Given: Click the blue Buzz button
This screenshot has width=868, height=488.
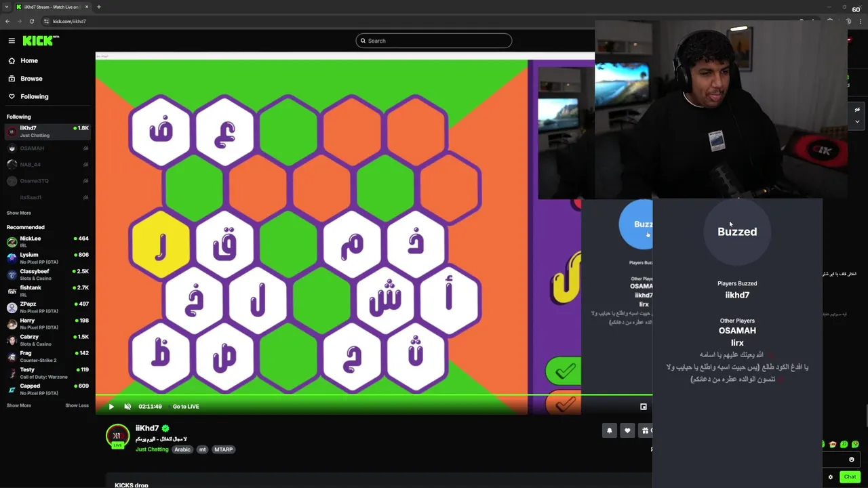Looking at the screenshot, I should pyautogui.click(x=636, y=224).
